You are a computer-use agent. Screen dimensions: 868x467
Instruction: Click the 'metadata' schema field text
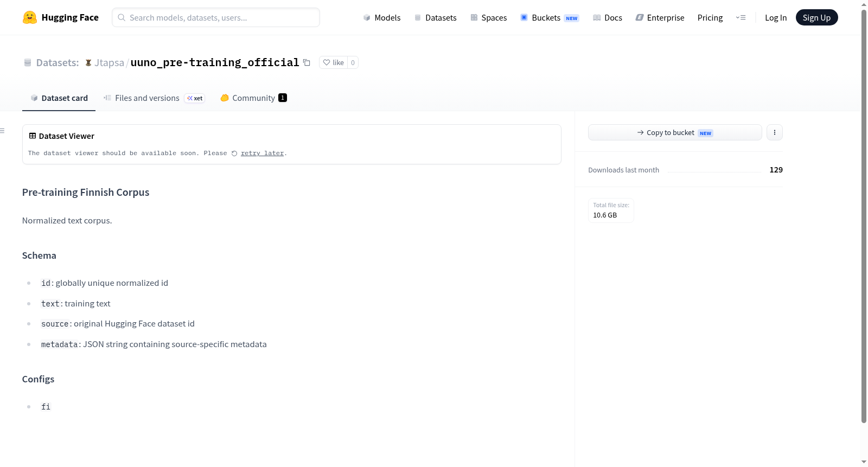coord(60,344)
